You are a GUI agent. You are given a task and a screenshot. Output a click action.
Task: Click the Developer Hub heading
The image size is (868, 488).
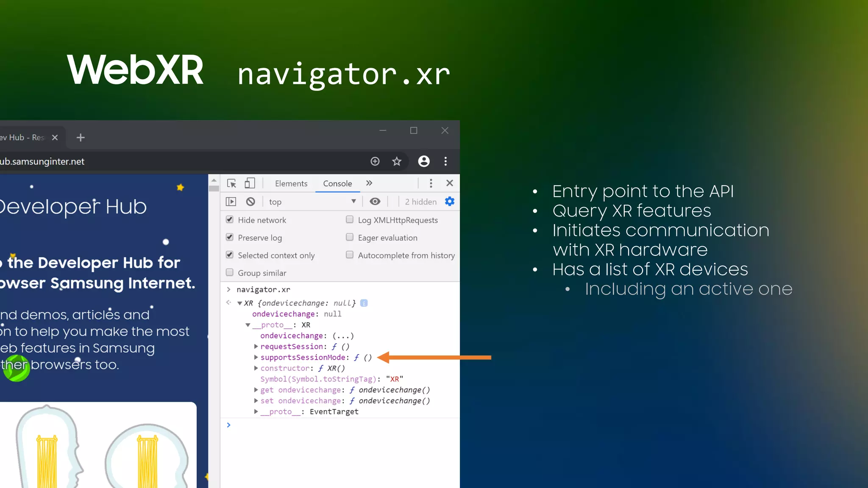[x=73, y=207]
